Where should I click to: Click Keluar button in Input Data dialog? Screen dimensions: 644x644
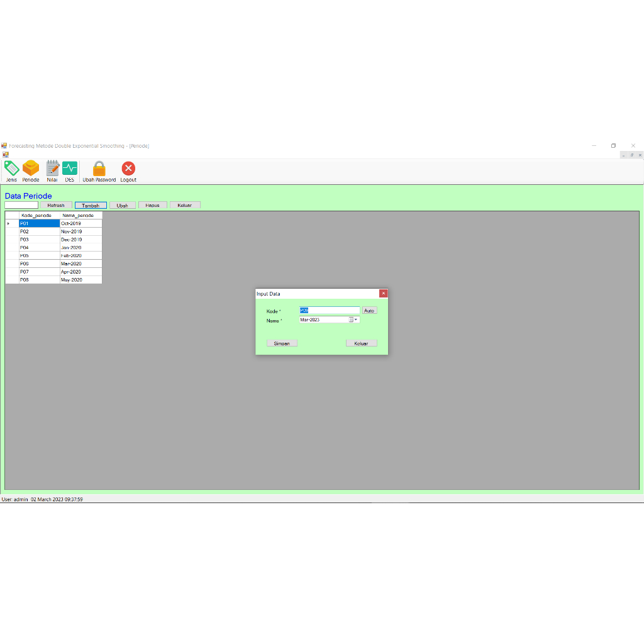361,343
